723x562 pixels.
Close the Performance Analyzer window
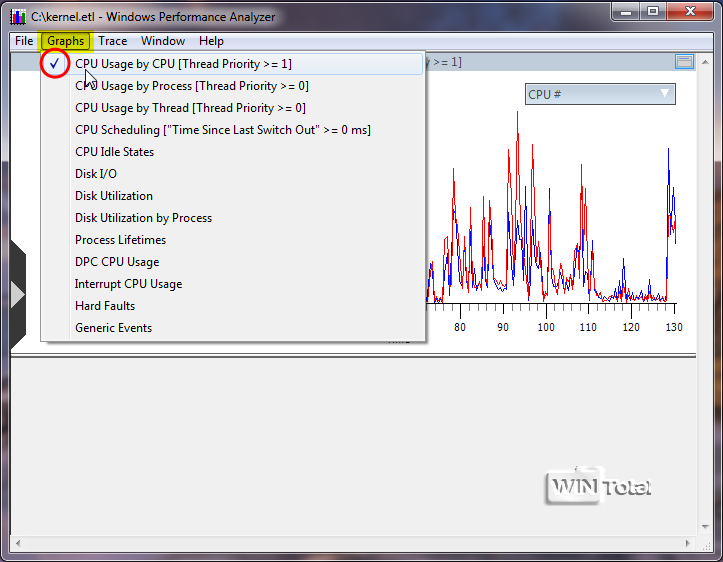(x=690, y=12)
